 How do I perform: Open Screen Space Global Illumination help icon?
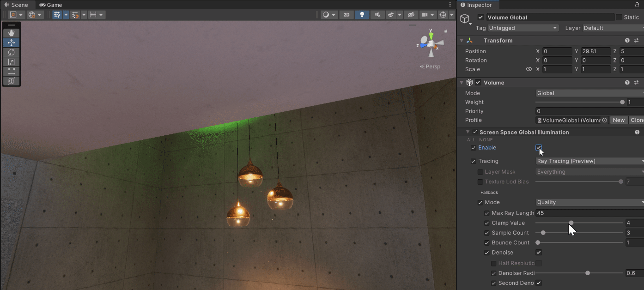637,132
